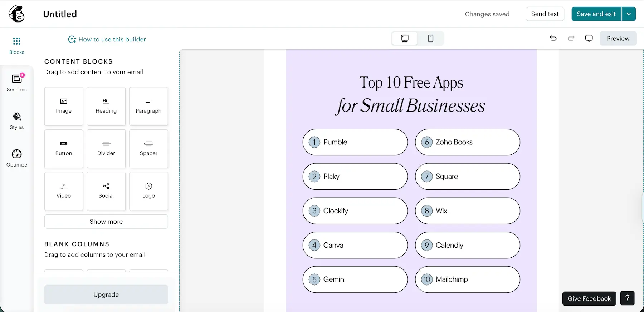Click the Mailchimp monkey logo
Image resolution: width=644 pixels, height=312 pixels.
(16, 14)
